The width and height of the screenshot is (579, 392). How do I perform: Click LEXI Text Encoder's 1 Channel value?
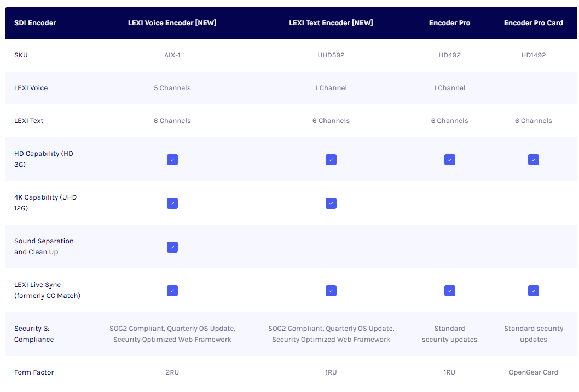(331, 88)
